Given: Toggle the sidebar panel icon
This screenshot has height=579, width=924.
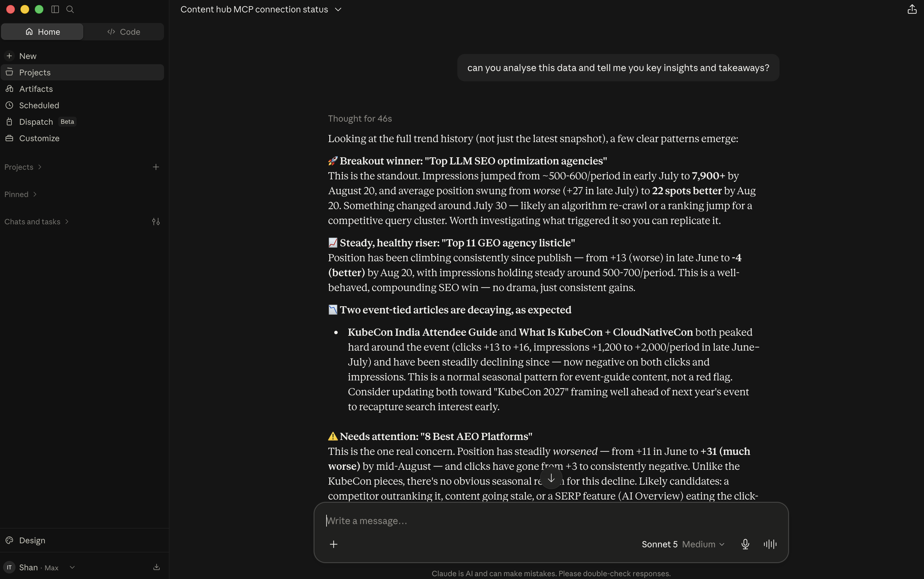Looking at the screenshot, I should click(55, 9).
